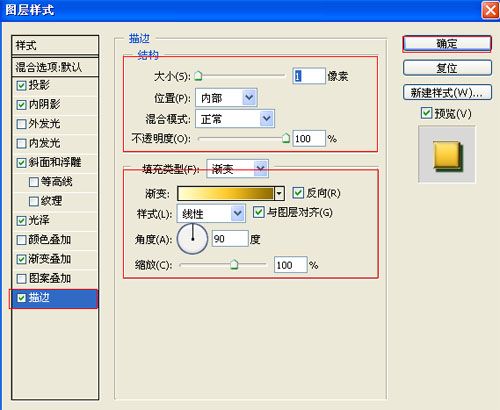Toggle the 光泽 satin checkbox
This screenshot has width=500, height=410.
21,221
